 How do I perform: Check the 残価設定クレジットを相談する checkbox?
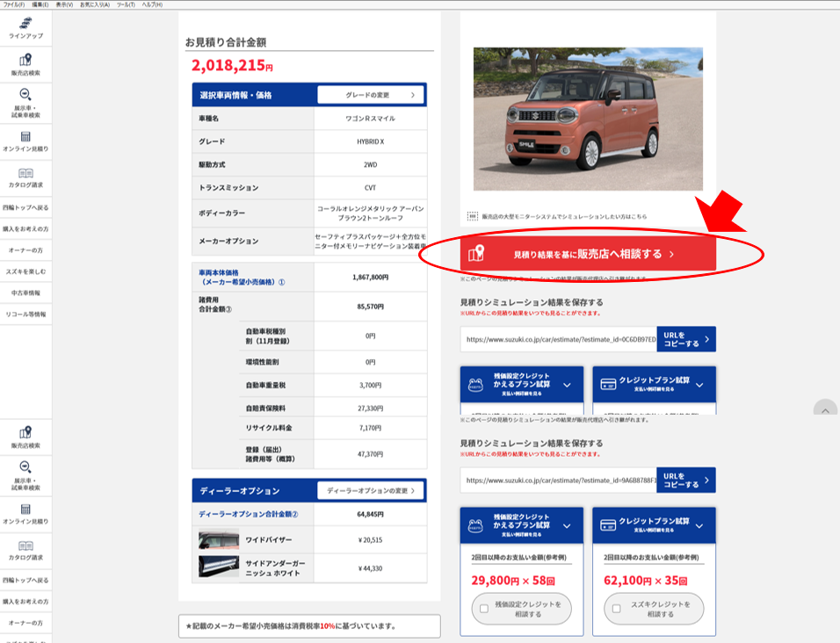point(484,609)
